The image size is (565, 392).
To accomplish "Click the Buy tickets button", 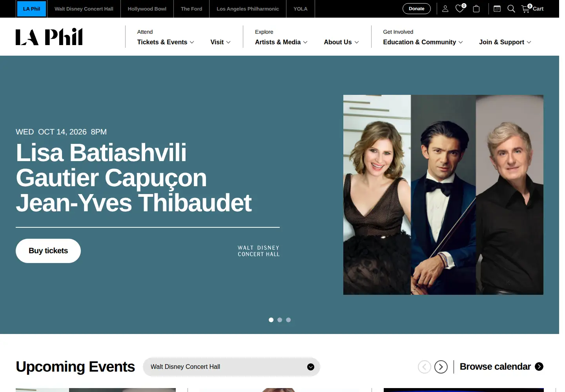I will [x=48, y=251].
